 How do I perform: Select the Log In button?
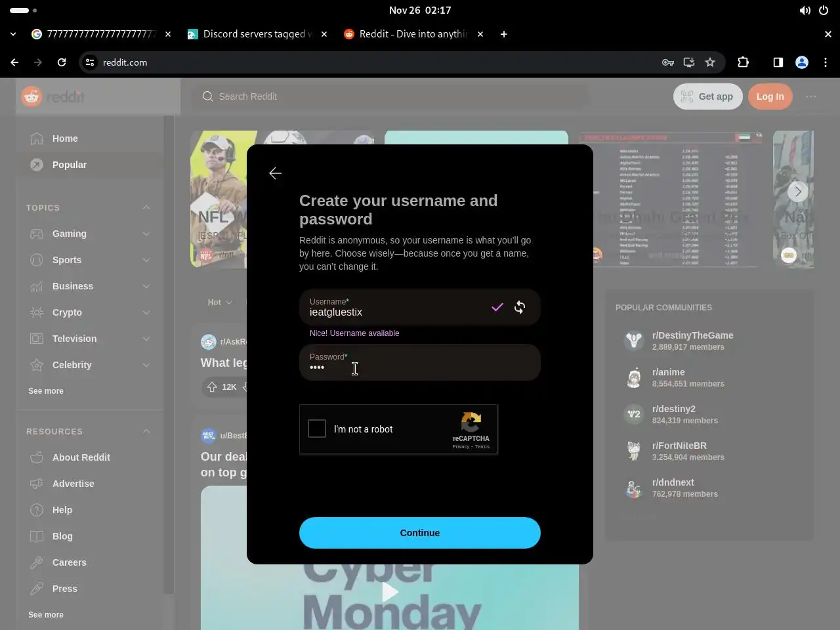[x=770, y=96]
